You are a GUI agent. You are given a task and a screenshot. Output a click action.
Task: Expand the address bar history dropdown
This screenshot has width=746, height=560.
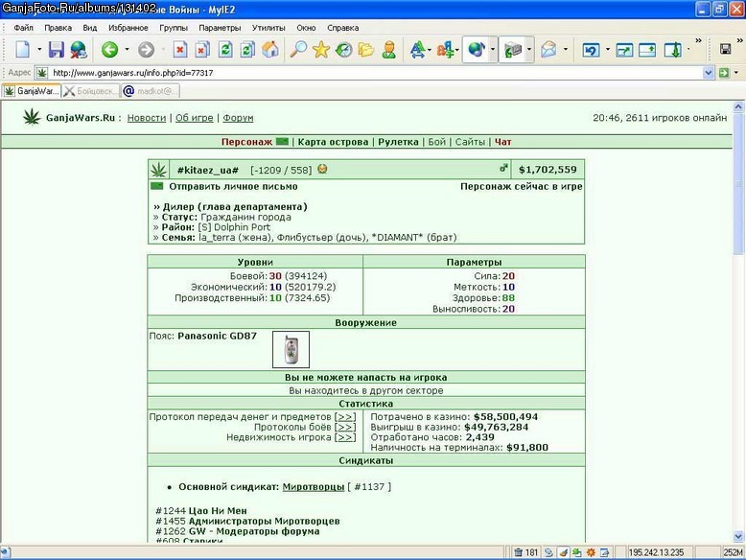708,73
